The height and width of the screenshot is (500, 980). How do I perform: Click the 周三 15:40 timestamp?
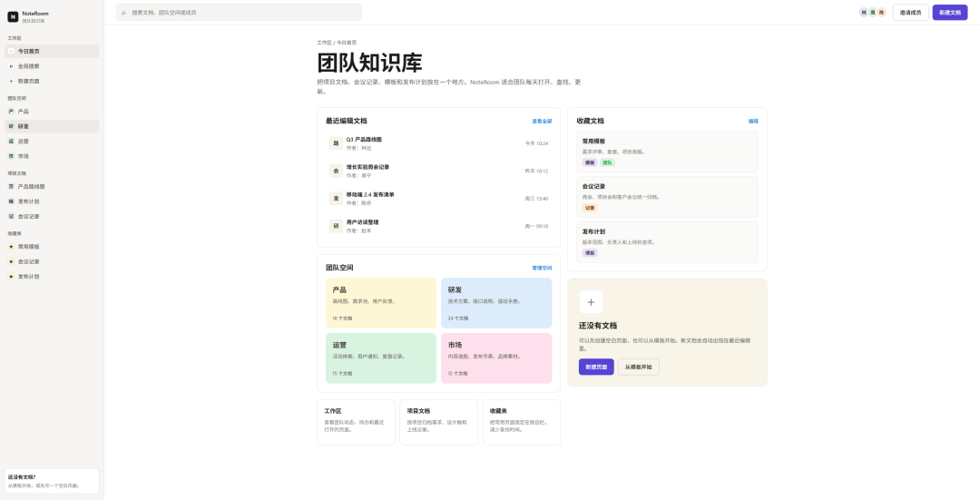(x=536, y=198)
